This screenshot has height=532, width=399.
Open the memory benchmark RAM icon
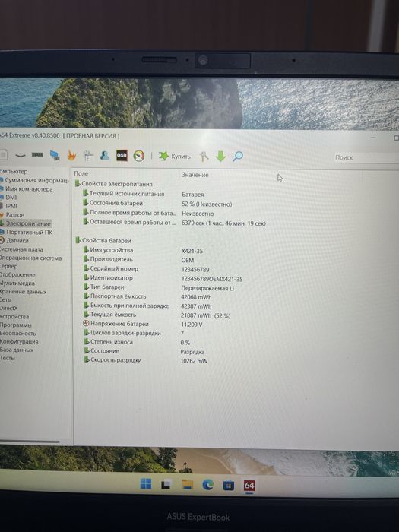[37, 155]
